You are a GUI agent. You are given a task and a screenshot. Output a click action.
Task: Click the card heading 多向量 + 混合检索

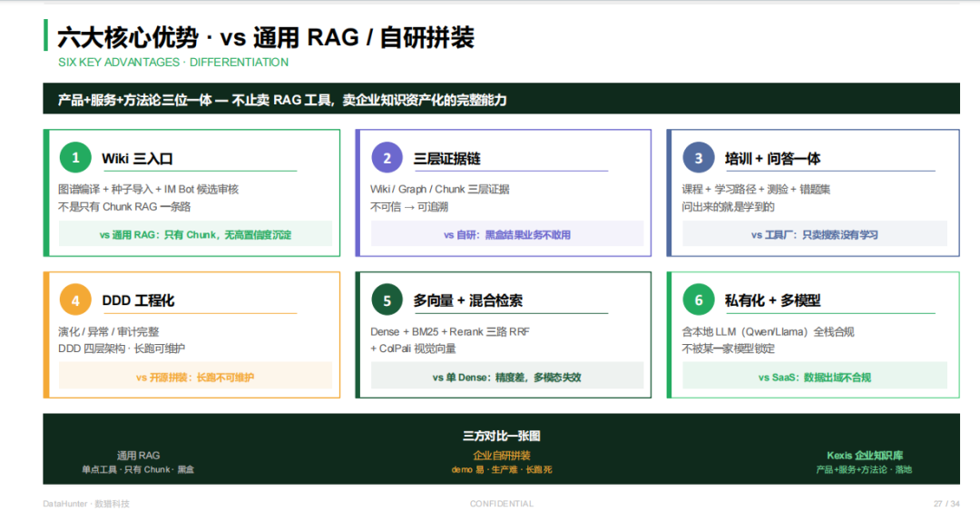[467, 300]
